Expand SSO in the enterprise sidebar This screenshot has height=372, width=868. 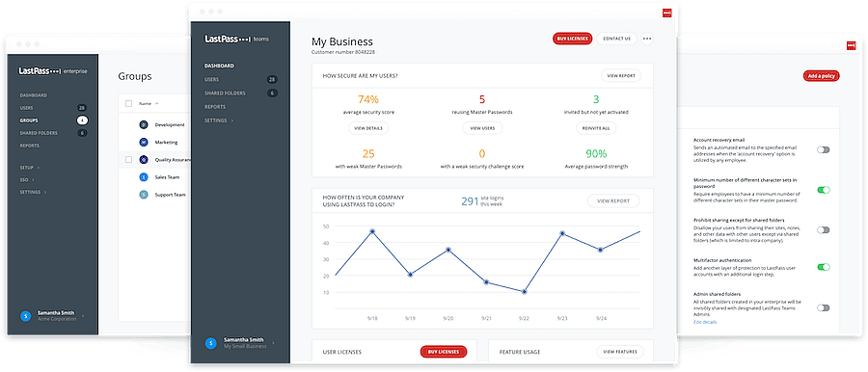tap(27, 179)
